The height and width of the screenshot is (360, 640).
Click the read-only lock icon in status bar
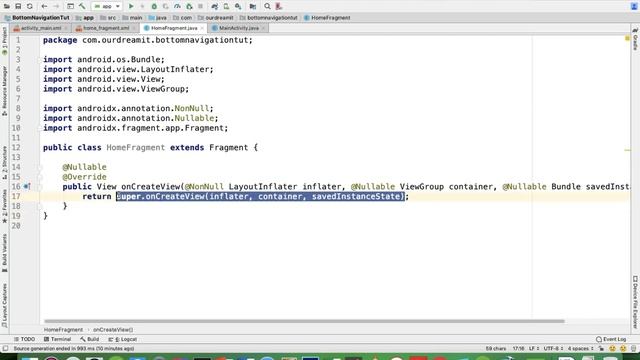point(601,349)
